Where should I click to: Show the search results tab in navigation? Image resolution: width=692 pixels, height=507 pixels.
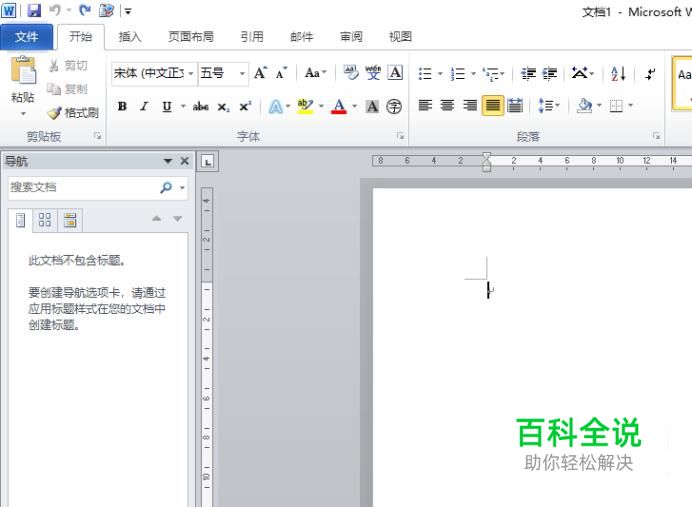70,220
